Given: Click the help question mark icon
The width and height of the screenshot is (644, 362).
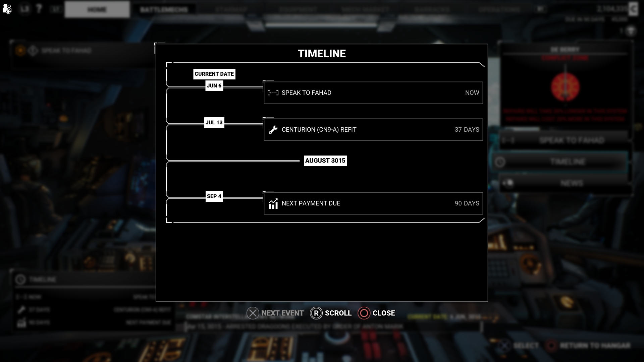Looking at the screenshot, I should pyautogui.click(x=39, y=9).
